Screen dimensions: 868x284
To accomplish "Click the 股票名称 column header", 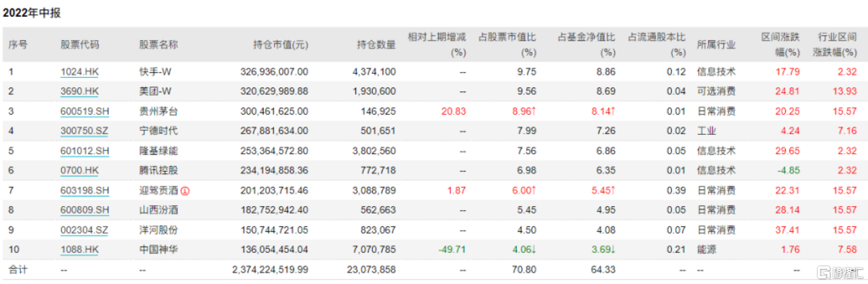I will [158, 45].
